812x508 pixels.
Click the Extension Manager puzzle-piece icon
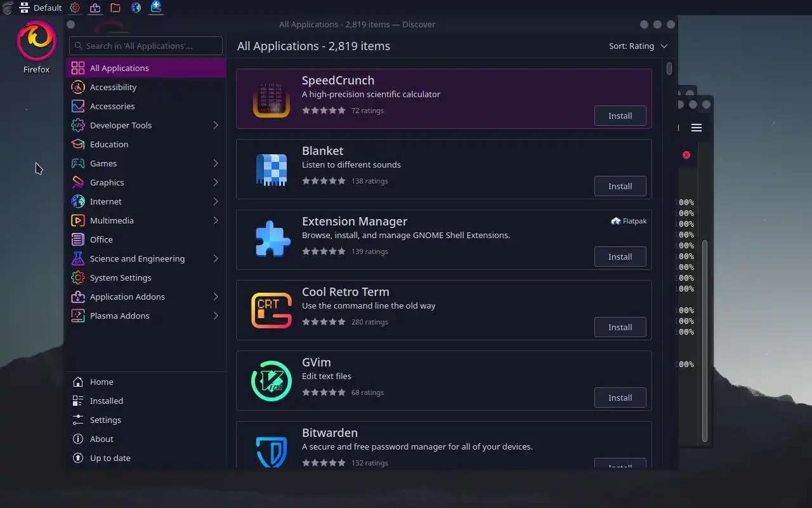[x=272, y=240]
